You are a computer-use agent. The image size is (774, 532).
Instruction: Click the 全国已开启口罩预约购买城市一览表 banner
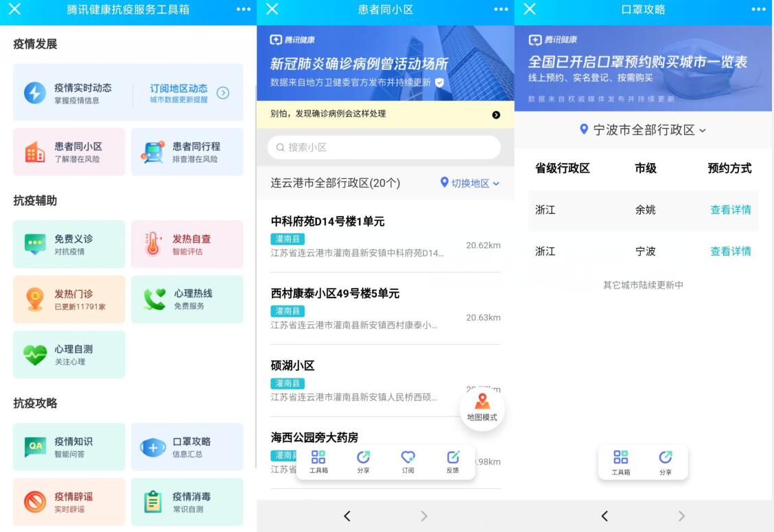pos(643,68)
